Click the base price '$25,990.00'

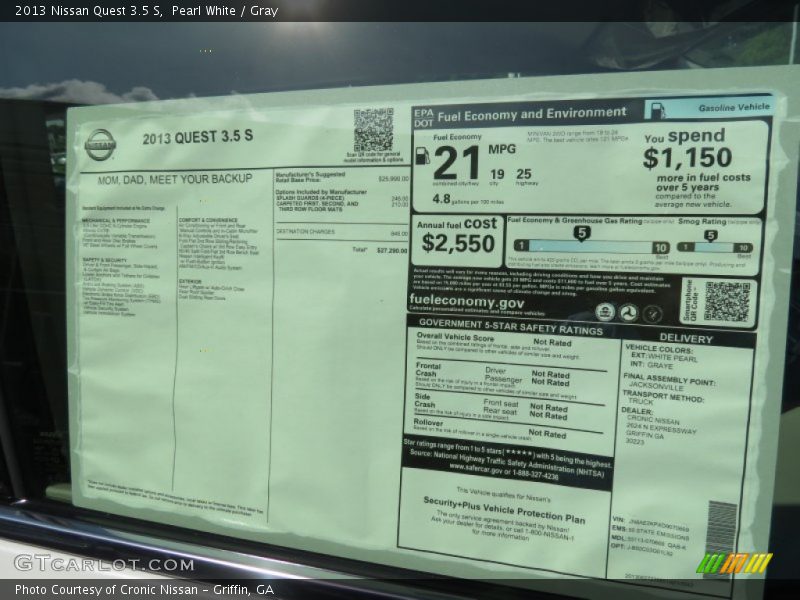pyautogui.click(x=393, y=179)
